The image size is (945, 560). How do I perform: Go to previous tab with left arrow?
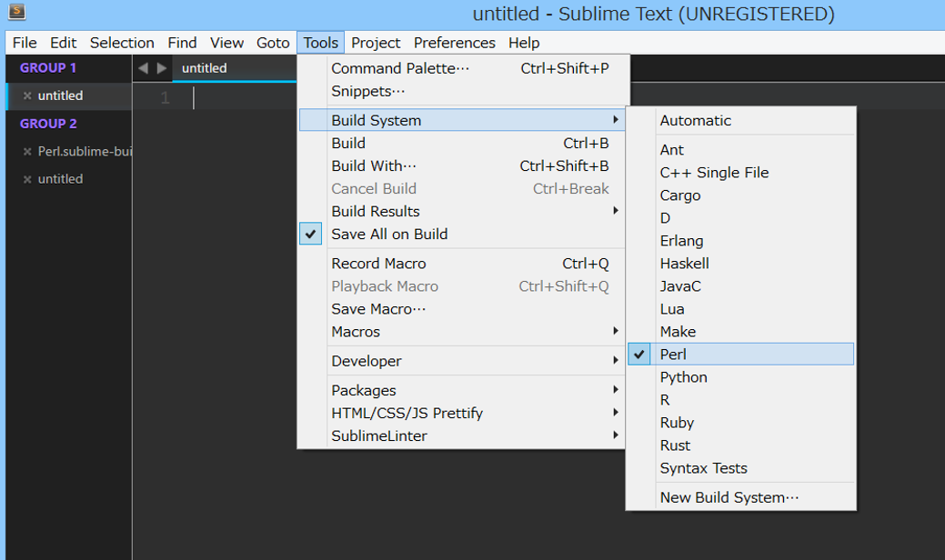tap(143, 68)
